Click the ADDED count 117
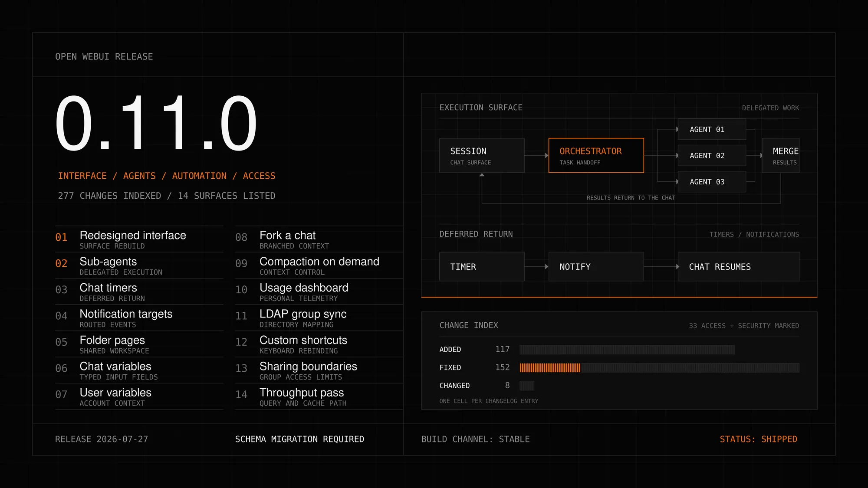Viewport: 868px width, 488px height. (503, 349)
